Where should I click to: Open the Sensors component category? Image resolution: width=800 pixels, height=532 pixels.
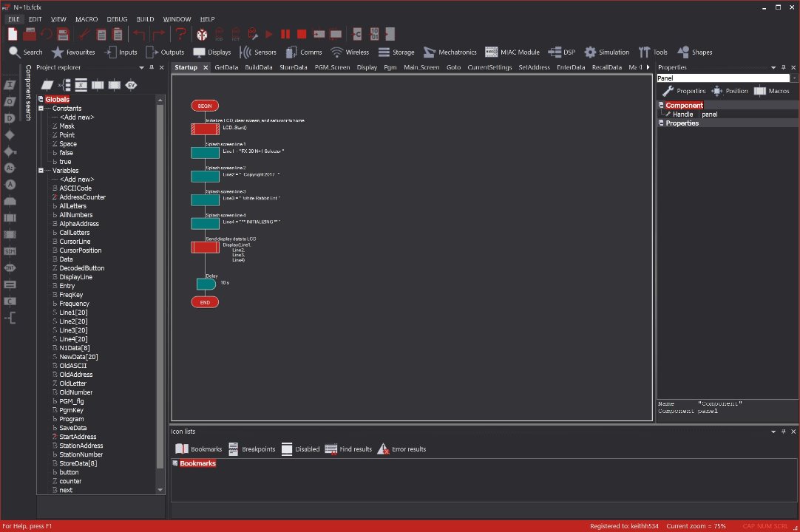click(258, 52)
